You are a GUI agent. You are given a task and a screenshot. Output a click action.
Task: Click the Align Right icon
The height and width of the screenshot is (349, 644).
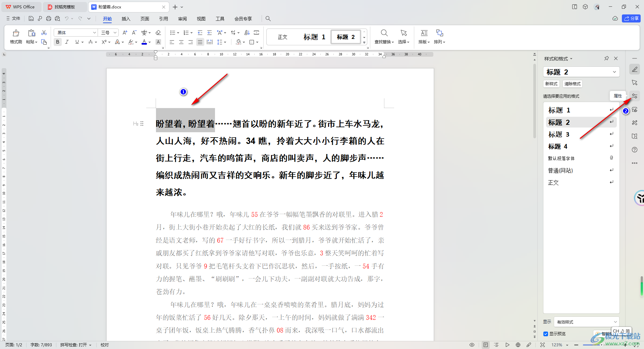(x=191, y=42)
